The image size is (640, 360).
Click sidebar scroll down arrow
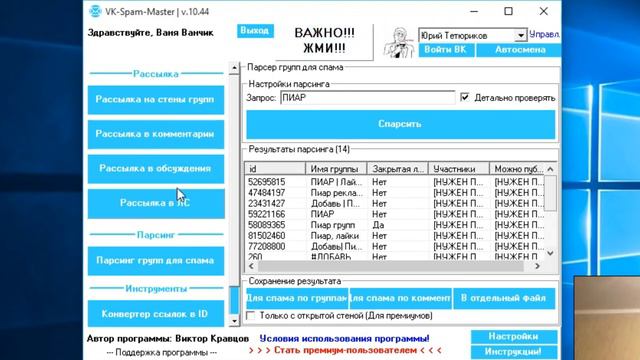[234, 321]
